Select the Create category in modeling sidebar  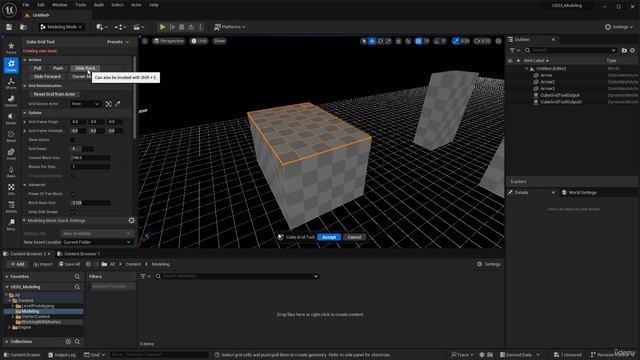(11, 65)
